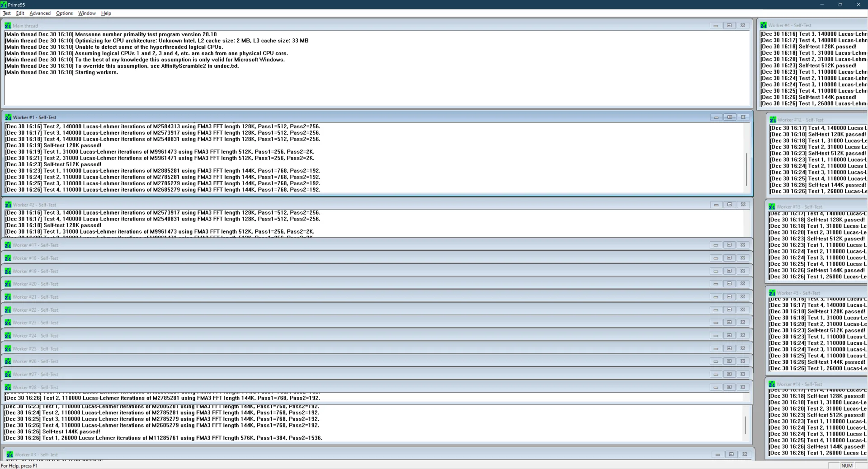
Task: Click the 'Optimizing for CPU architecture' log line
Action: [156, 41]
